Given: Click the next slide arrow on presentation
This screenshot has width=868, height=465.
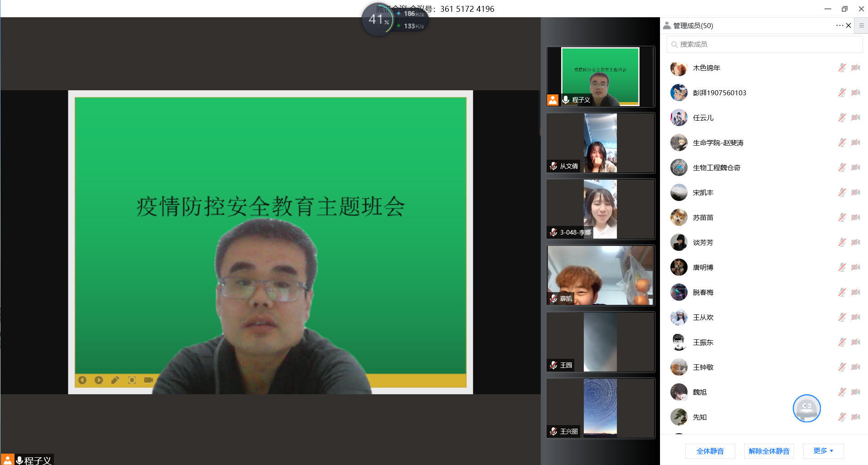Looking at the screenshot, I should (x=99, y=380).
